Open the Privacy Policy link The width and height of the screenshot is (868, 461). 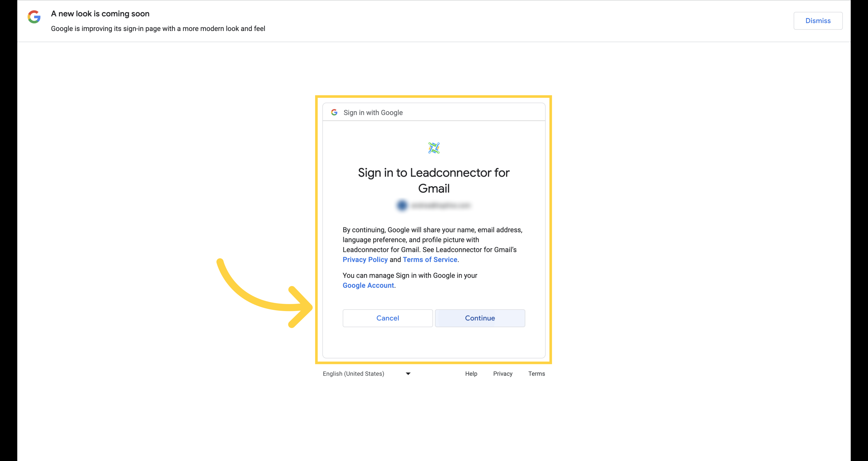[365, 260]
